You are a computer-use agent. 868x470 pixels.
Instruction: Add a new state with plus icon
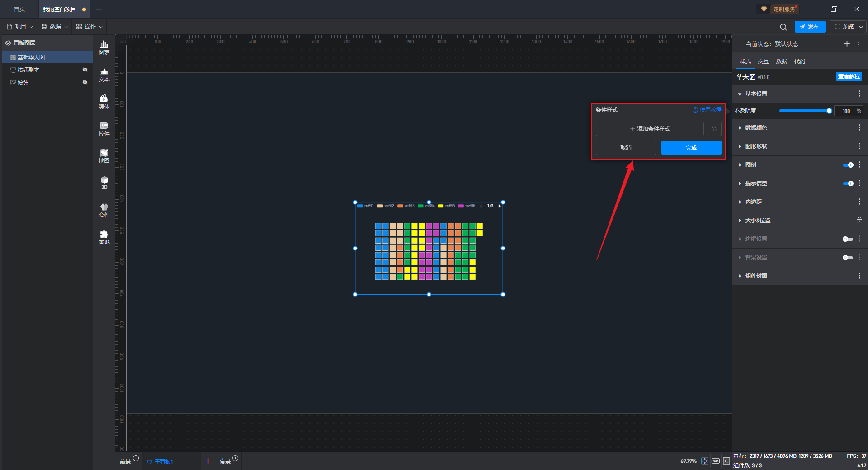coord(847,44)
